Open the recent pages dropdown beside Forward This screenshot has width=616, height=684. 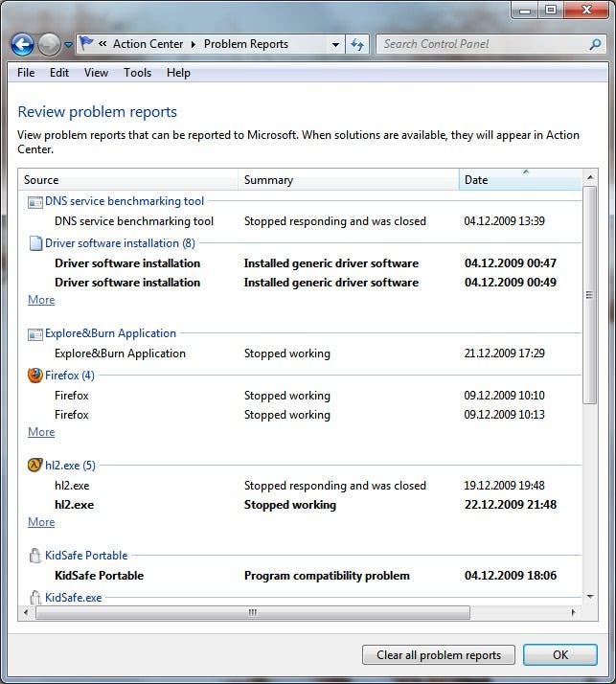68,44
